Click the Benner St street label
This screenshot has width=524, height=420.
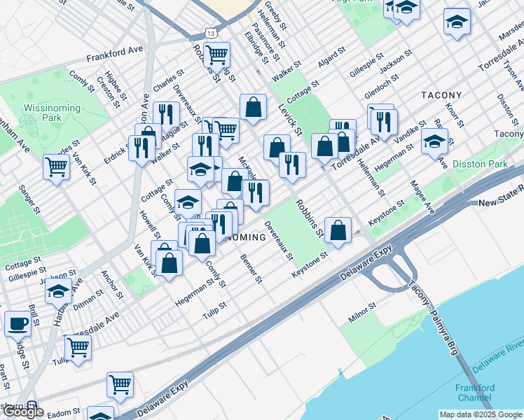pyautogui.click(x=251, y=269)
